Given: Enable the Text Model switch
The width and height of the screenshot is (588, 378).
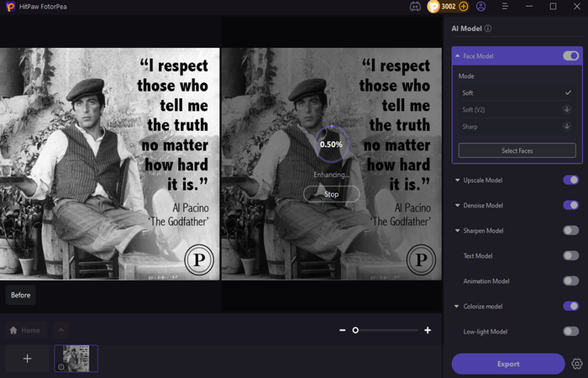Looking at the screenshot, I should point(570,255).
